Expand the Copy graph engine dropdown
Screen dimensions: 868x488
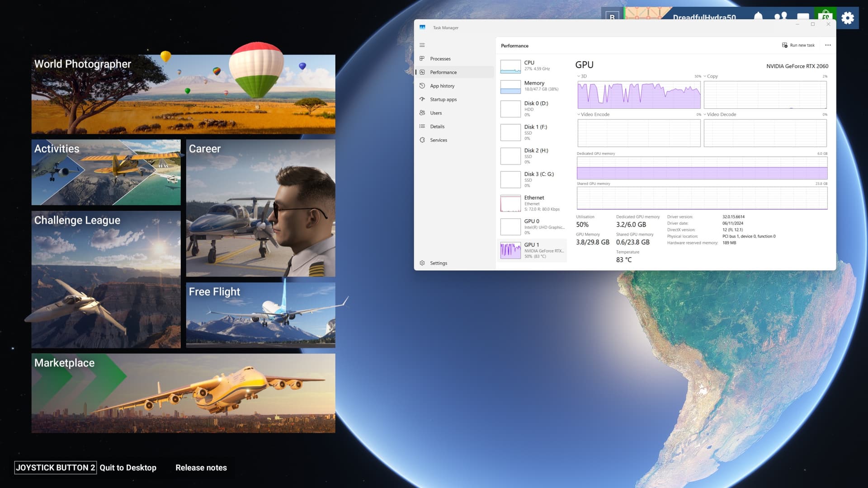(x=705, y=76)
